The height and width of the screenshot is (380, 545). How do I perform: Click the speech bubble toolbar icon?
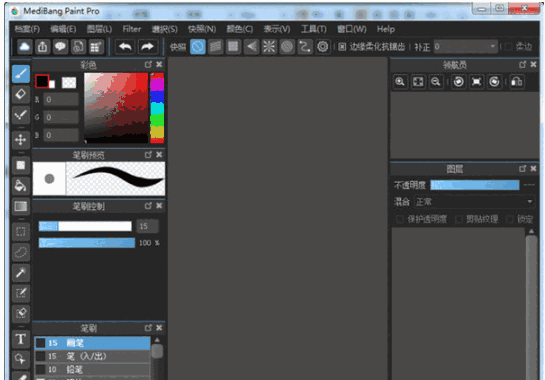tap(60, 47)
